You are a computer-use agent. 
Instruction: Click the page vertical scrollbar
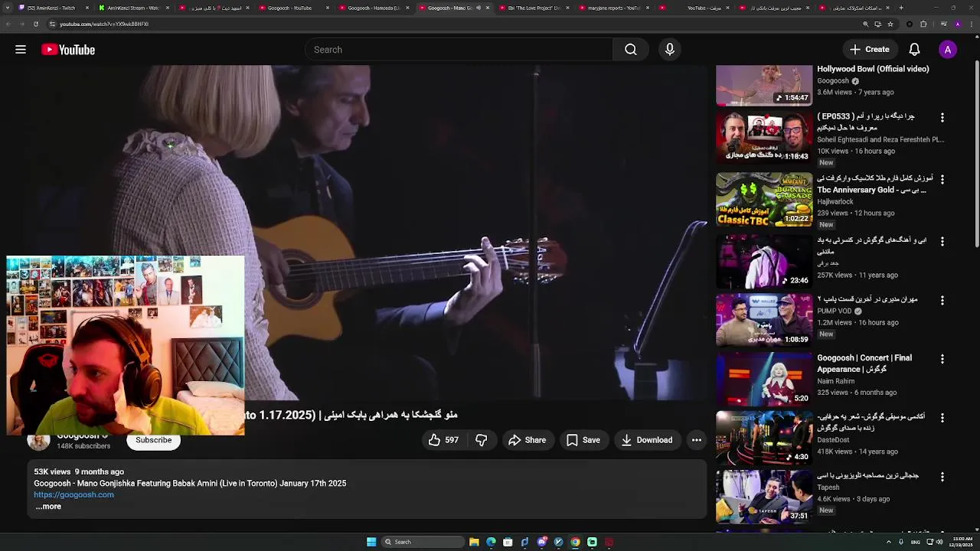[x=976, y=153]
